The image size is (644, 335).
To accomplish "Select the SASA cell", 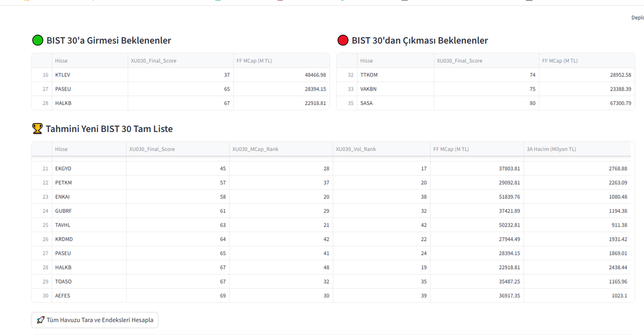I will pos(395,103).
